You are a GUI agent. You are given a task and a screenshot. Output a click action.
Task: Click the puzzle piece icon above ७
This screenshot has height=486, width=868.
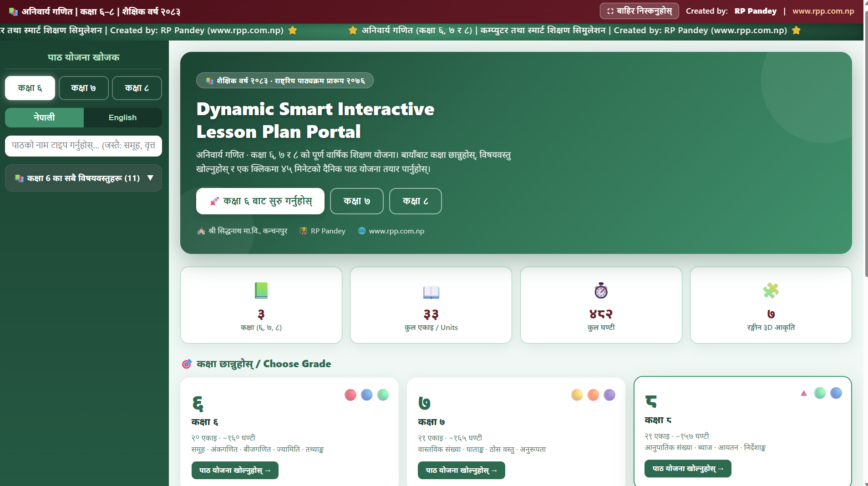[x=771, y=290]
